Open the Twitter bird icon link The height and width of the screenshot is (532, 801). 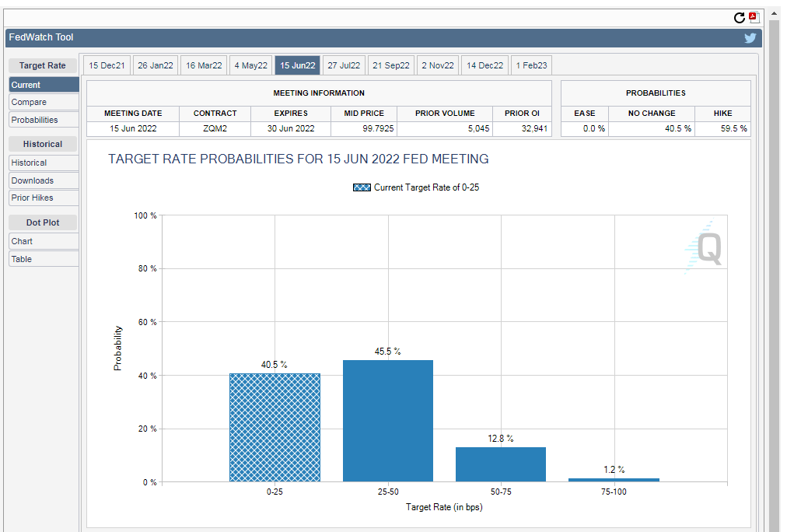[750, 37]
